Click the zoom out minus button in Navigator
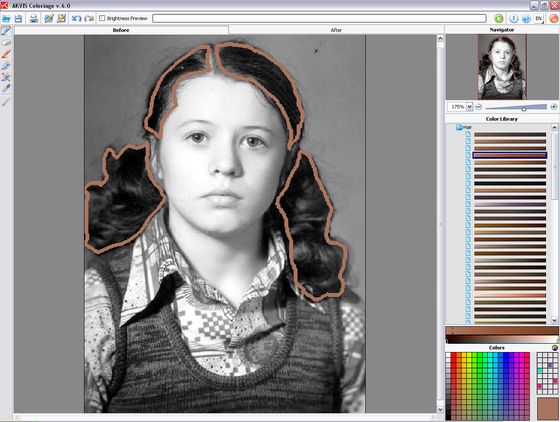The image size is (560, 422). tap(479, 107)
